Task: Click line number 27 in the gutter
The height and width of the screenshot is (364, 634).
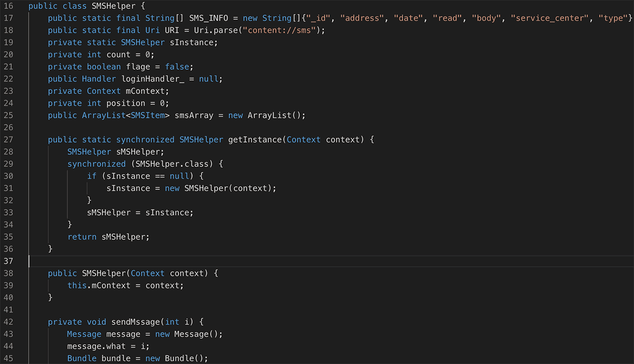Action: pos(8,140)
